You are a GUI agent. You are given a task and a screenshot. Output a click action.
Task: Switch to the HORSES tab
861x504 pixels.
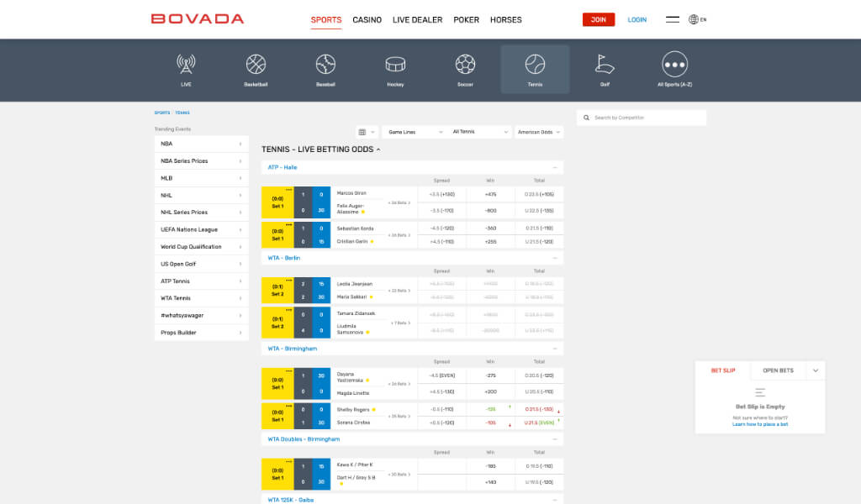(x=505, y=20)
